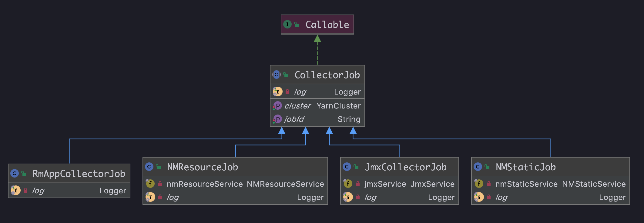
Task: Select the JmxService type text
Action: coord(432,184)
